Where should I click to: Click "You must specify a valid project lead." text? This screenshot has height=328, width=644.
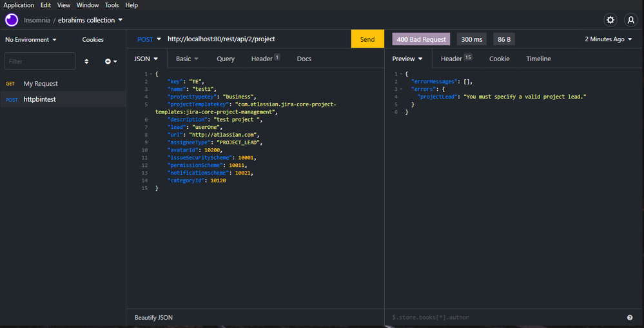pos(524,97)
